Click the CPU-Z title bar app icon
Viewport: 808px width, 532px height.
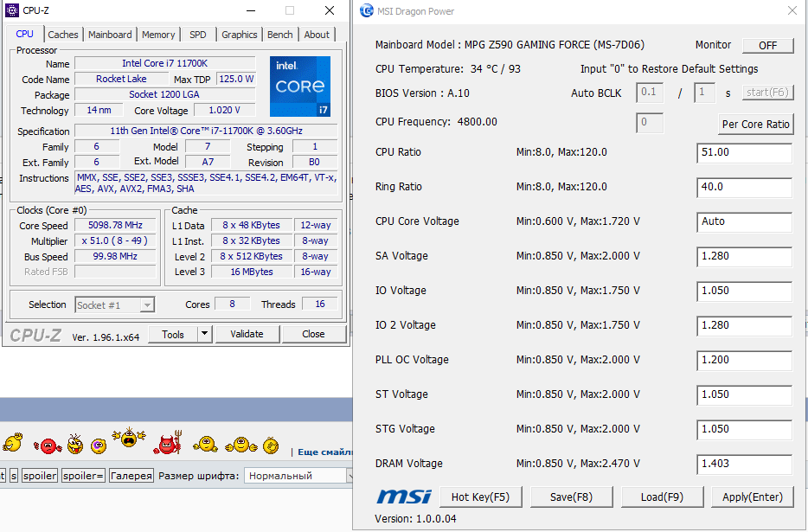pos(12,10)
